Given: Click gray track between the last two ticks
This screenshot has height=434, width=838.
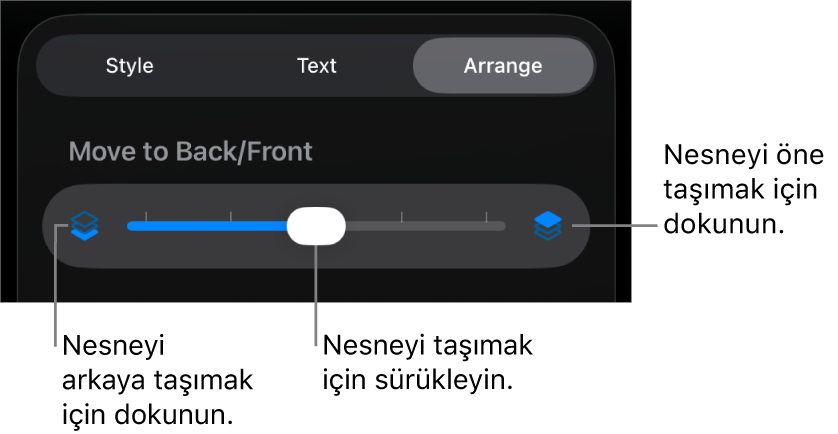Looking at the screenshot, I should pyautogui.click(x=445, y=226).
